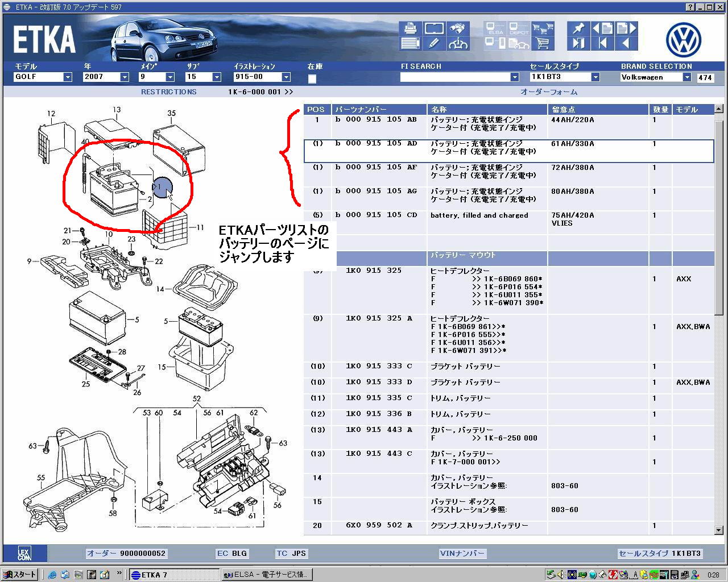Click the single shopping cart icon
This screenshot has height=582, width=728.
(x=543, y=43)
